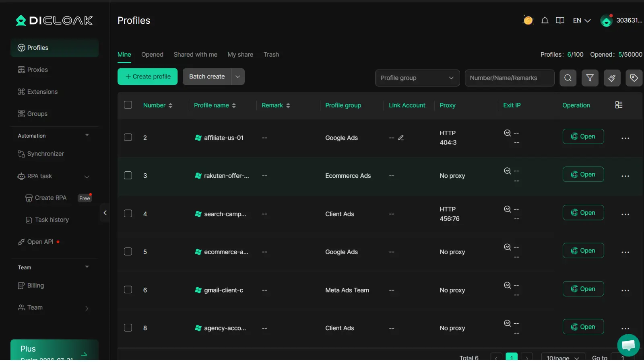
Task: Open the Profile group dropdown
Action: click(417, 78)
